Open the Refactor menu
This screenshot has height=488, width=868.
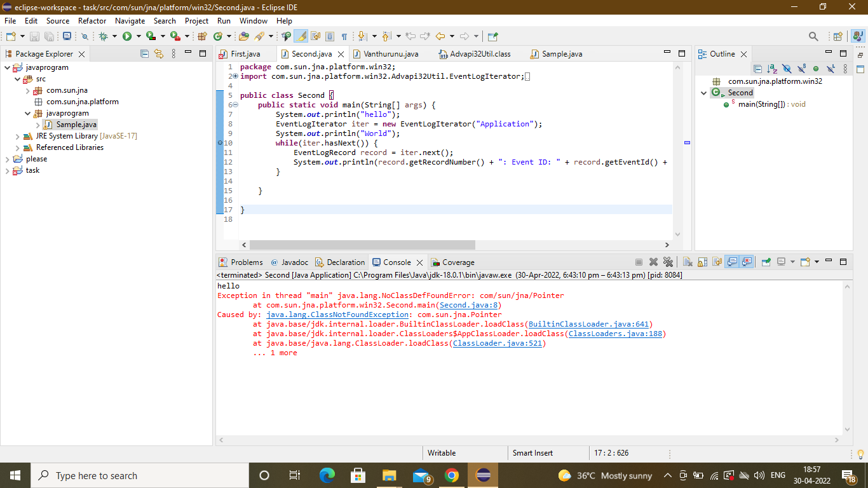tap(92, 20)
